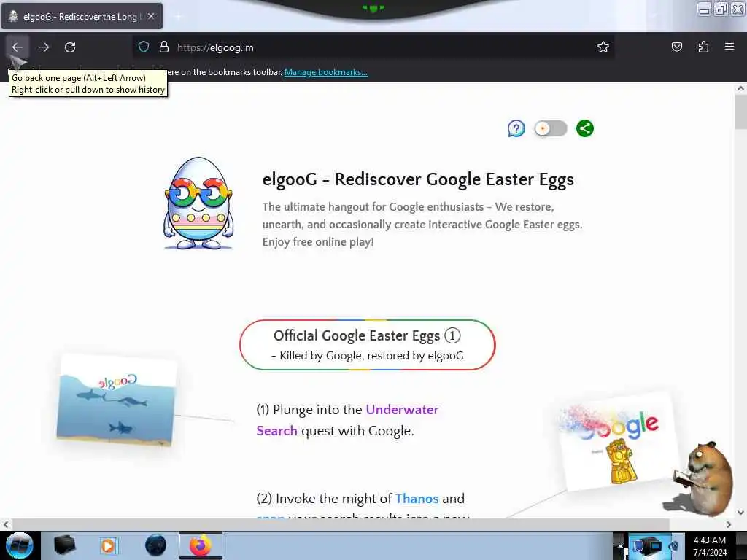Click the scroll down arrow
The width and height of the screenshot is (747, 560).
[x=740, y=513]
